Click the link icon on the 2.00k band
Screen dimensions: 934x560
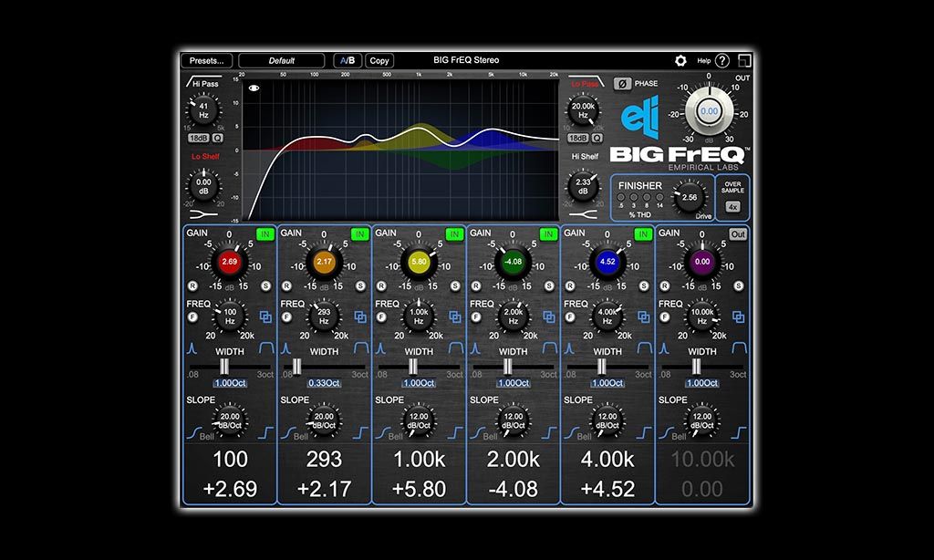[x=549, y=316]
